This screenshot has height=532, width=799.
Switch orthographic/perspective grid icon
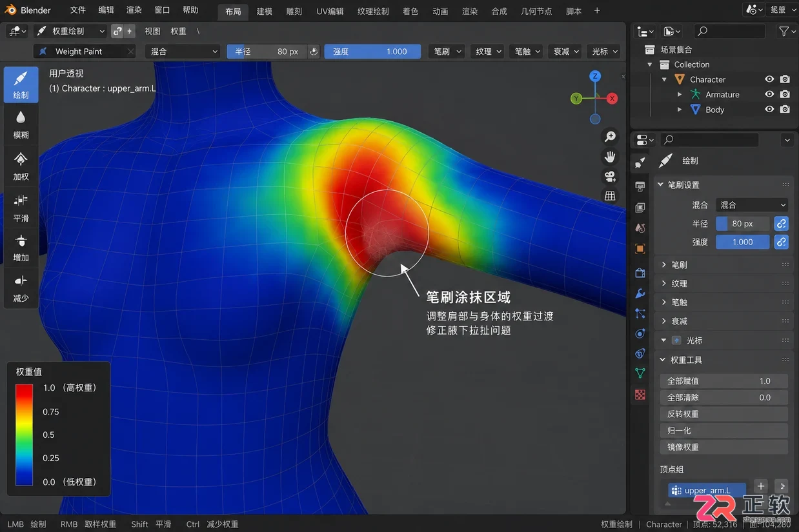610,196
